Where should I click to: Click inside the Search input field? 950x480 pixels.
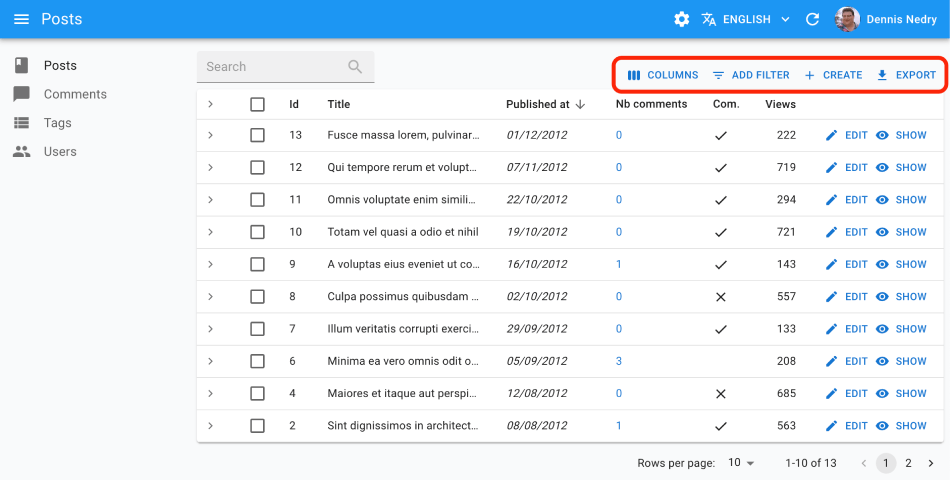pos(270,67)
